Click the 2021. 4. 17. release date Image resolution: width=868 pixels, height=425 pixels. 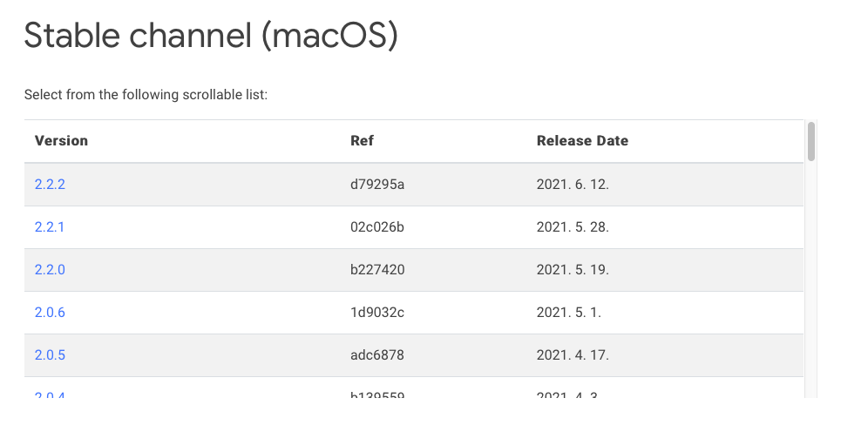573,355
